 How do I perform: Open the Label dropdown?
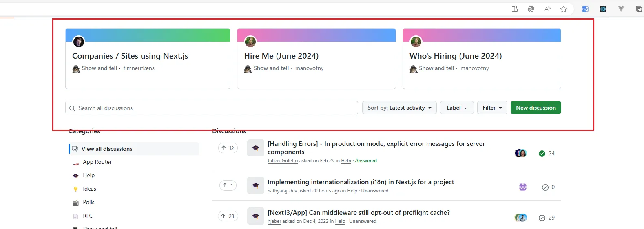456,108
